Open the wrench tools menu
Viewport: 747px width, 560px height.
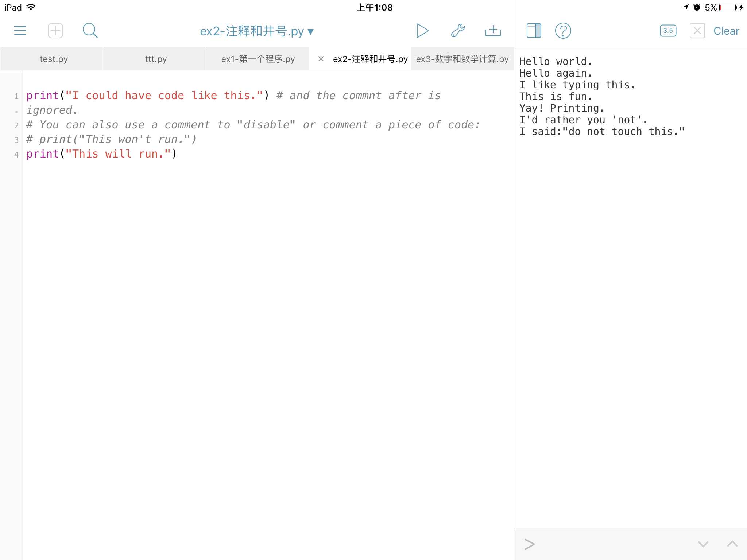458,31
